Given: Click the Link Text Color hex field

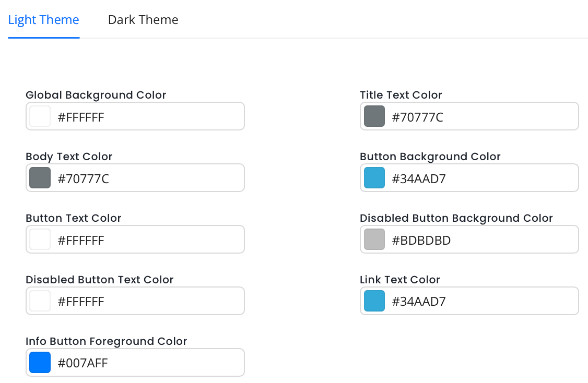Looking at the screenshot, I should click(x=480, y=302).
